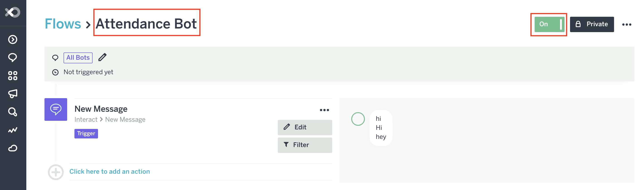Click the Edit button for the trigger

click(305, 127)
